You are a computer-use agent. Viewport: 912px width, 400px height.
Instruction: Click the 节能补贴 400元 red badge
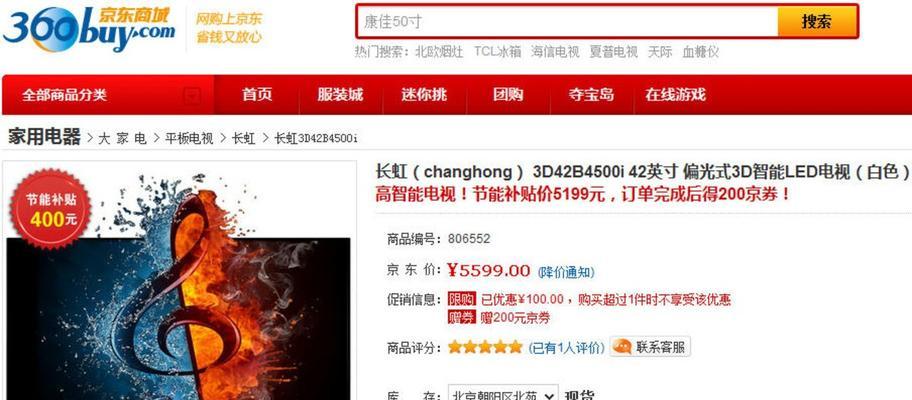[51, 209]
